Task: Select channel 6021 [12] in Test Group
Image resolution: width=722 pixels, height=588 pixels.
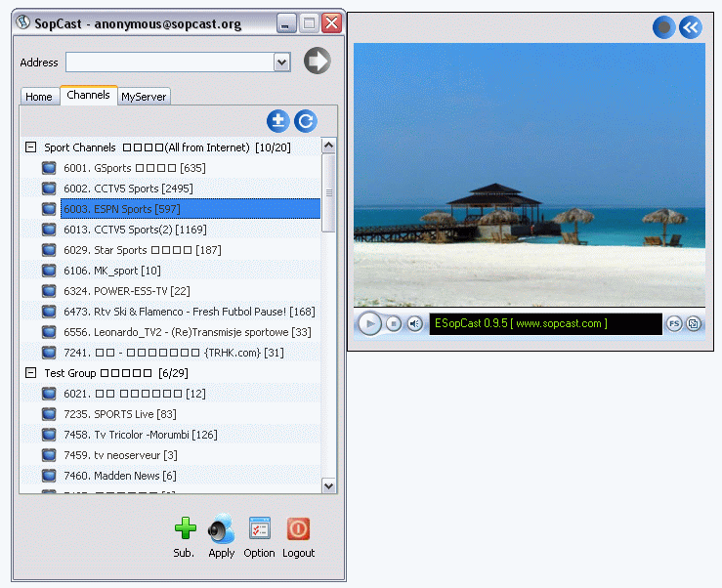Action: click(x=135, y=394)
